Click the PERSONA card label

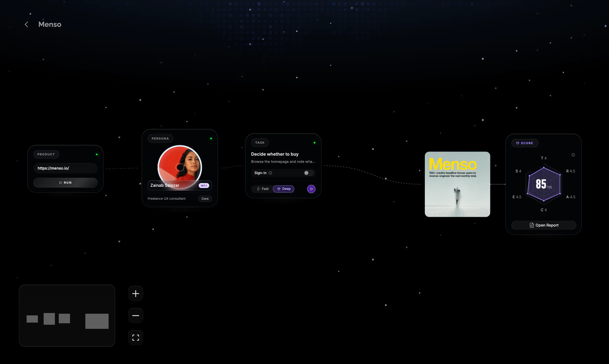pyautogui.click(x=160, y=139)
